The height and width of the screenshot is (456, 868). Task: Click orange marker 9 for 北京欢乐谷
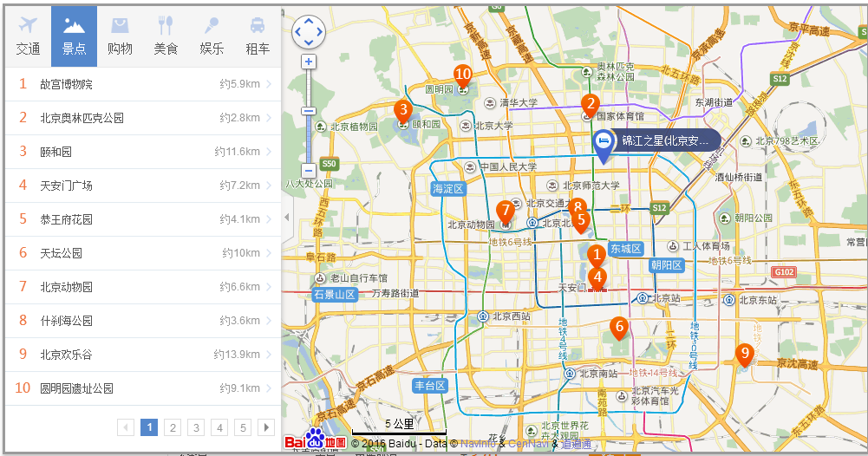[x=744, y=354]
